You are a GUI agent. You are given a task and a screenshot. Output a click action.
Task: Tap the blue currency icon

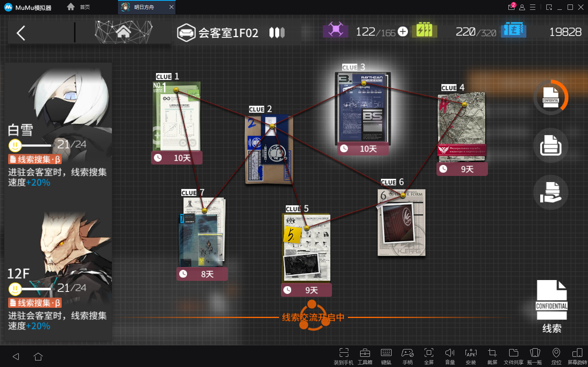click(514, 30)
